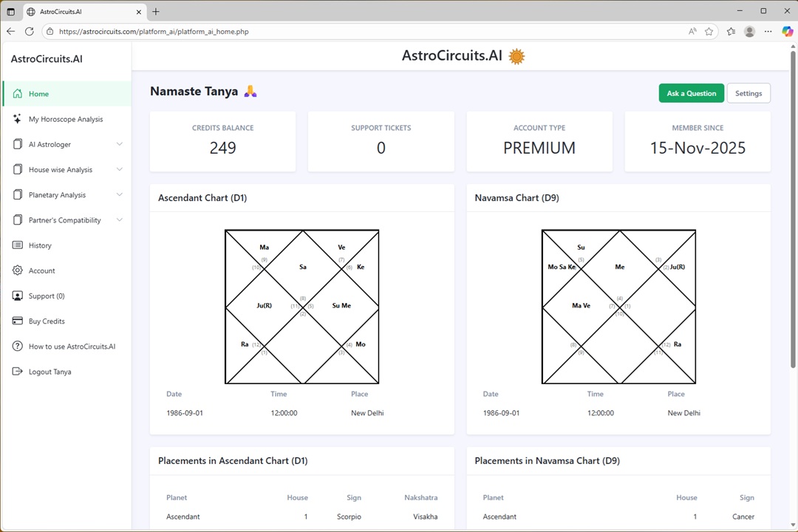Expand Planetary Analysis section
The width and height of the screenshot is (798, 532).
pos(120,195)
